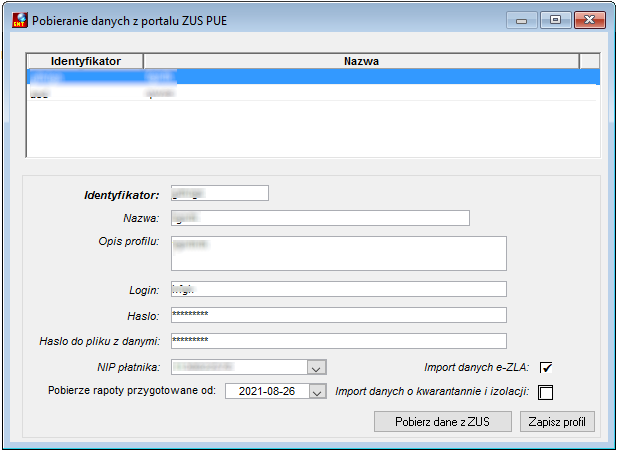Click the Hasło password field
This screenshot has height=451, width=617.
tap(339, 315)
